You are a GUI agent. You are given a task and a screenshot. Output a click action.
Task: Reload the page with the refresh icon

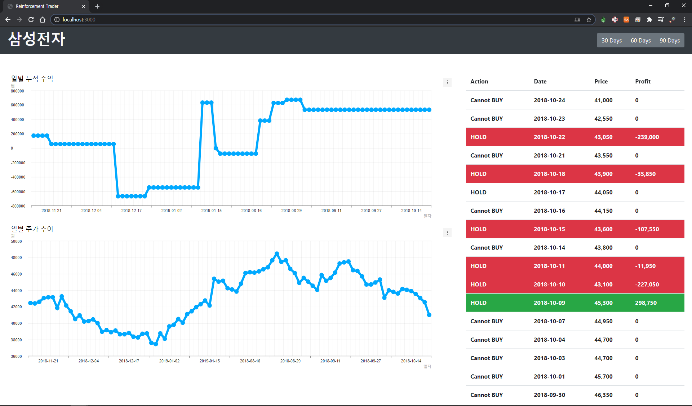[x=31, y=19]
